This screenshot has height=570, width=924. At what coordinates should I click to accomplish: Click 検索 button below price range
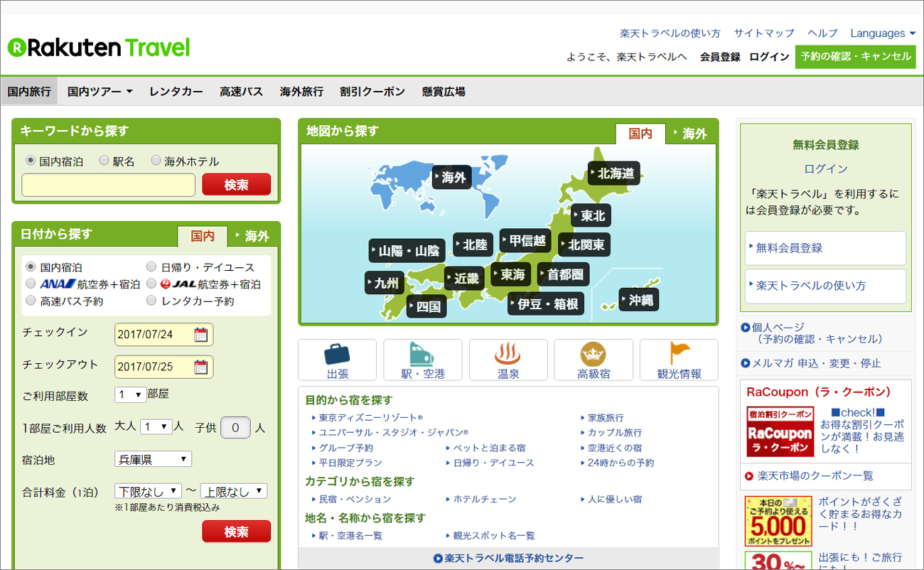[x=237, y=532]
